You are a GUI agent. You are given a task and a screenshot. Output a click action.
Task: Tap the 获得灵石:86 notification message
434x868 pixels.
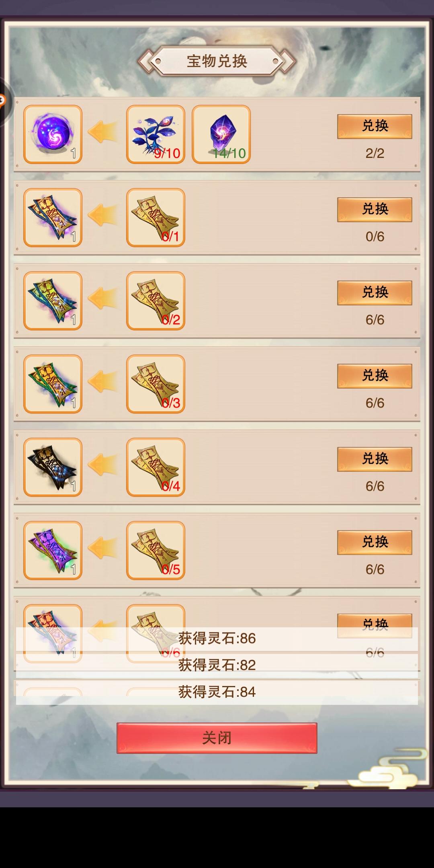(217, 639)
